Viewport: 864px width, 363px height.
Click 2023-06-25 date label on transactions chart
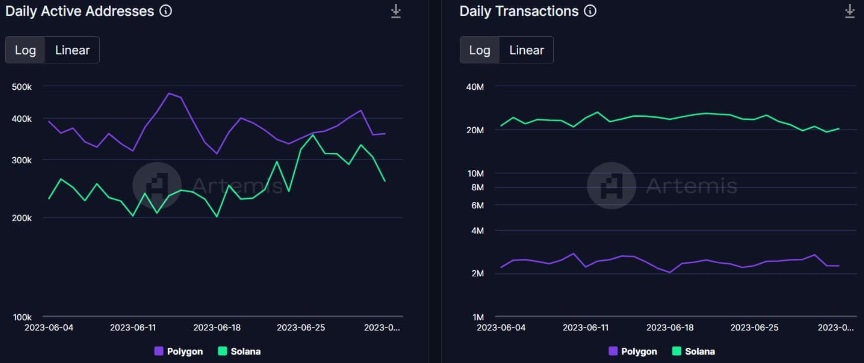pos(754,328)
